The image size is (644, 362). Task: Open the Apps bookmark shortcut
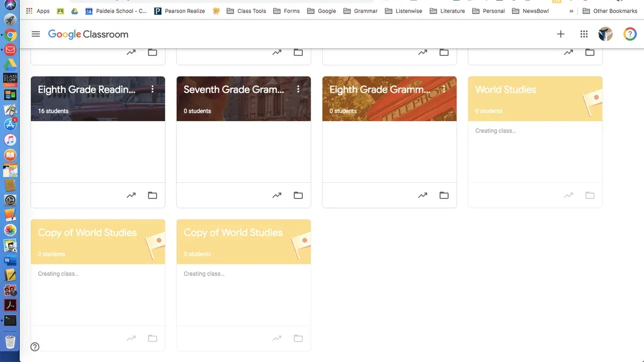point(38,11)
